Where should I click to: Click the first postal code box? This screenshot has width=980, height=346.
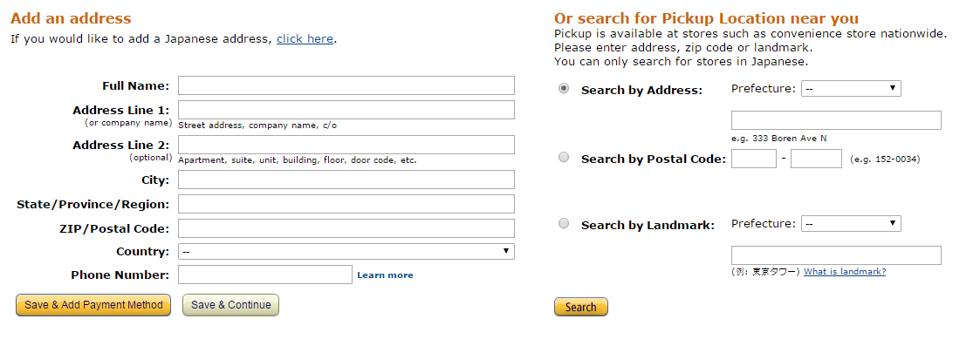pos(754,159)
